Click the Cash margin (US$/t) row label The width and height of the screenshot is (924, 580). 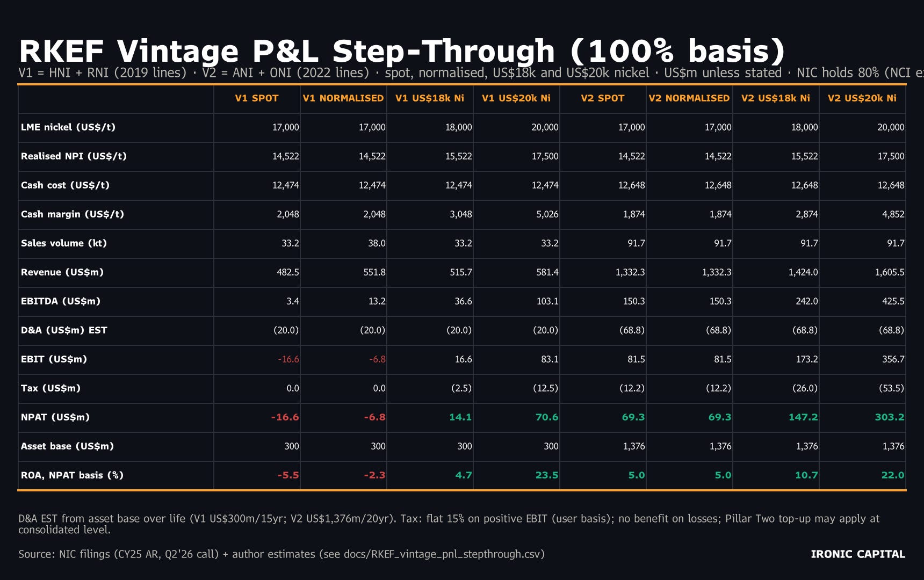point(73,214)
